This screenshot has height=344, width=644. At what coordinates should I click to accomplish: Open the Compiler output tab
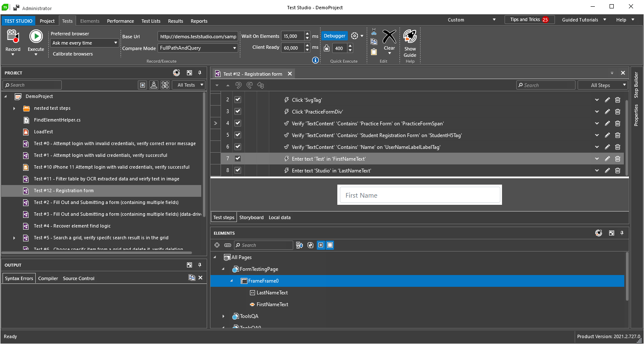[x=48, y=278]
